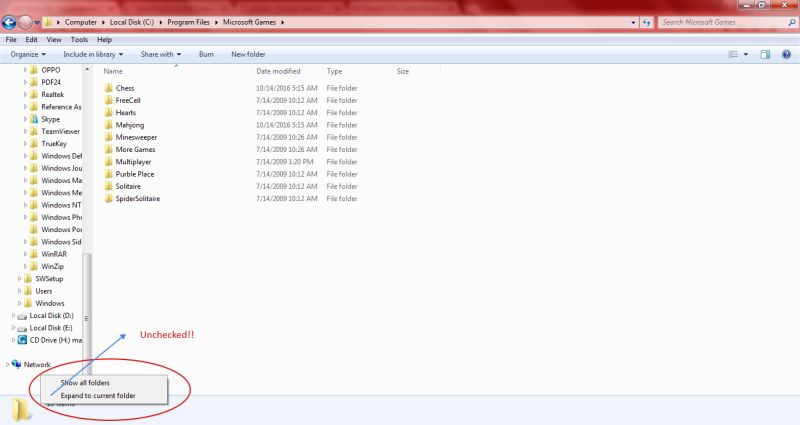Click Microsoft Games in the breadcrumb
The width and height of the screenshot is (800, 425).
coord(249,22)
